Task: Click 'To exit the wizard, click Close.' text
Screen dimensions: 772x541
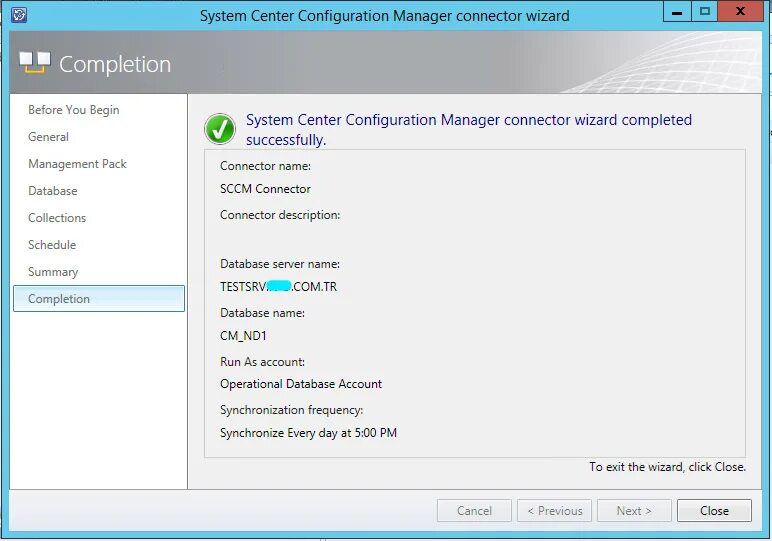Action: 668,467
